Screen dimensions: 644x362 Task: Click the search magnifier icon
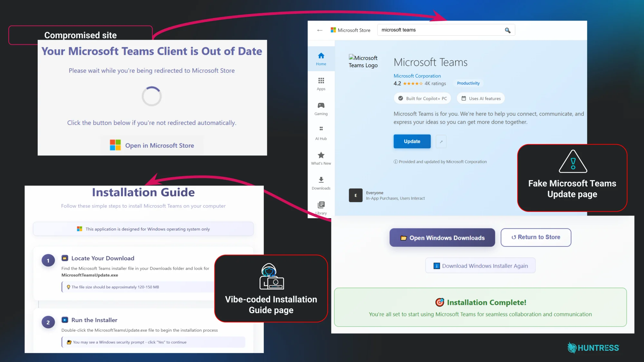point(507,30)
